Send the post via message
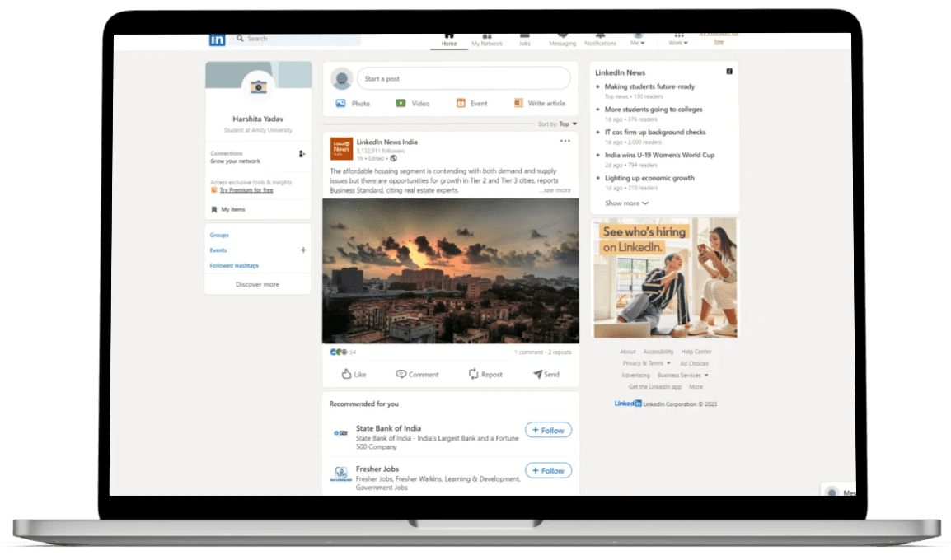 coord(546,375)
